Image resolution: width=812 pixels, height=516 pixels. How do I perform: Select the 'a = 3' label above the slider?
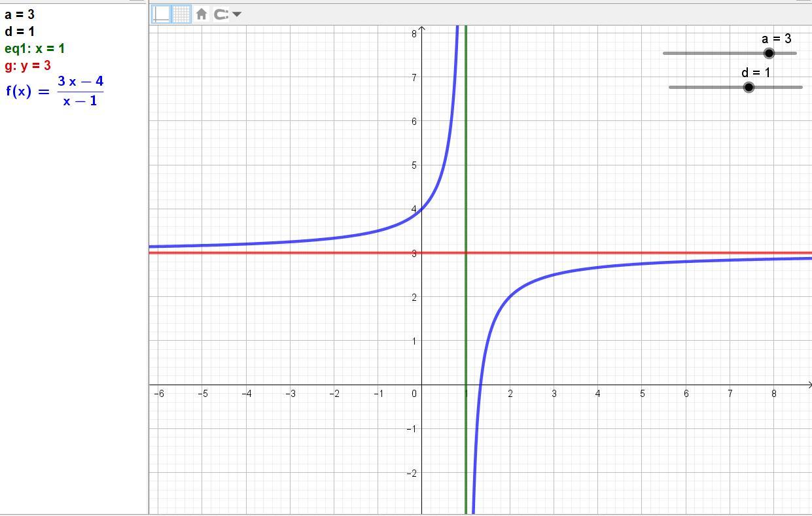[776, 39]
